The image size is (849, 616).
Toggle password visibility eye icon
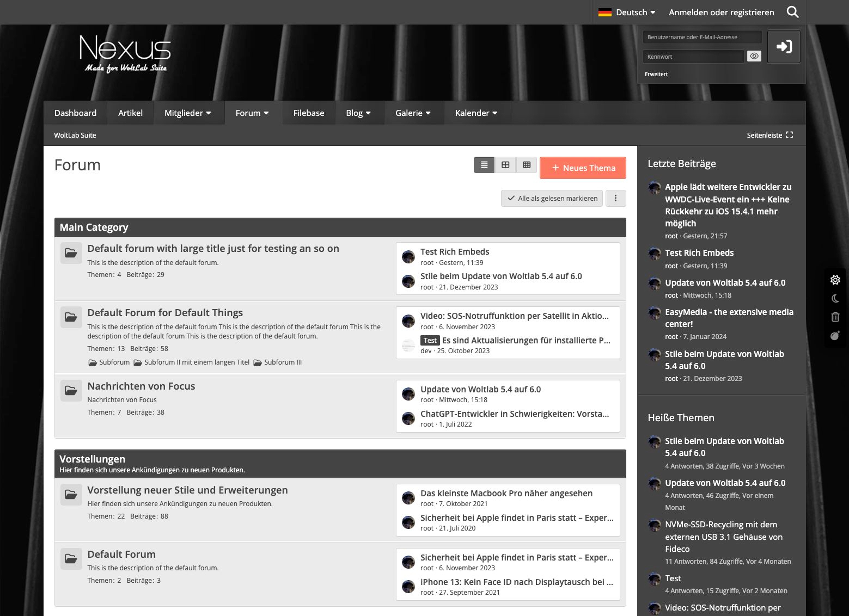click(x=754, y=56)
